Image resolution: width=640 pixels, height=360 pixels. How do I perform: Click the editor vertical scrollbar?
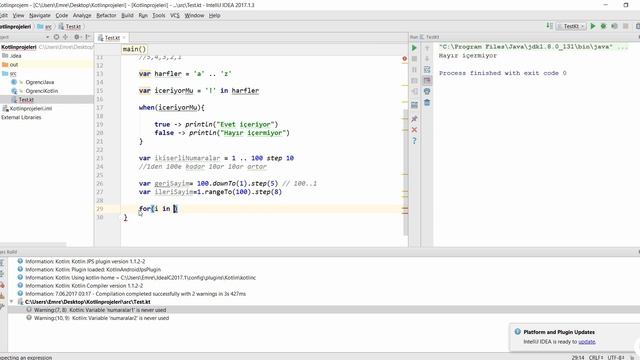click(406, 172)
